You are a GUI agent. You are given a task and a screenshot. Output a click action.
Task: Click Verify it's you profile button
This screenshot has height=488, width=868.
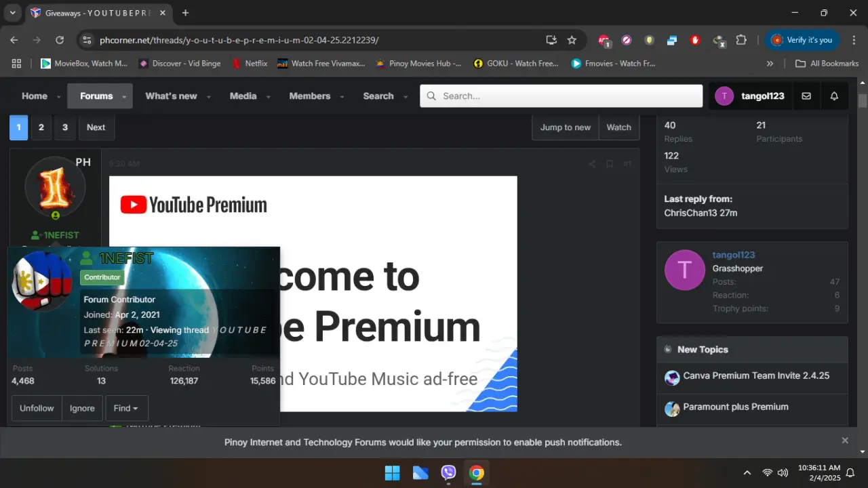[x=802, y=40]
